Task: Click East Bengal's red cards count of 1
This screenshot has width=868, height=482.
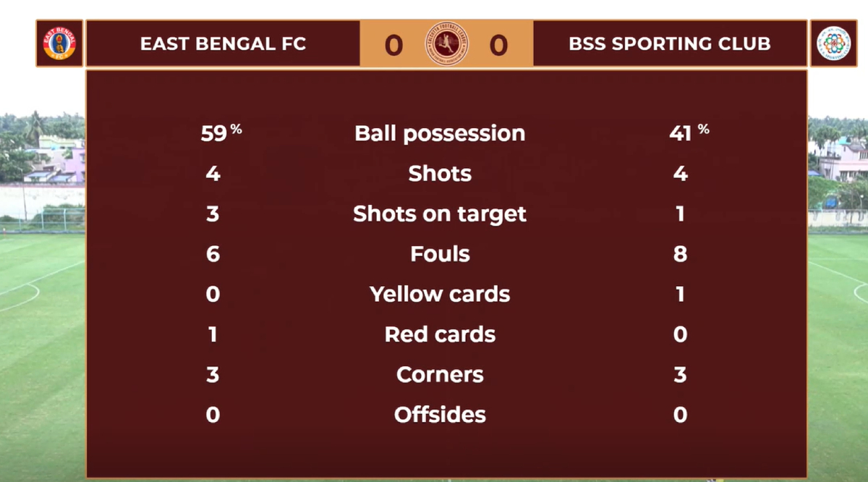Action: tap(213, 334)
